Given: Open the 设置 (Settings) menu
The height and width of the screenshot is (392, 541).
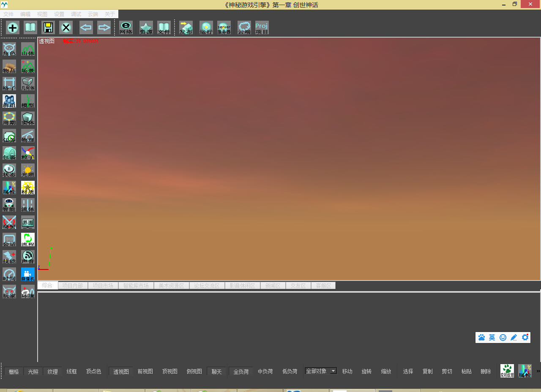Looking at the screenshot, I should (59, 14).
